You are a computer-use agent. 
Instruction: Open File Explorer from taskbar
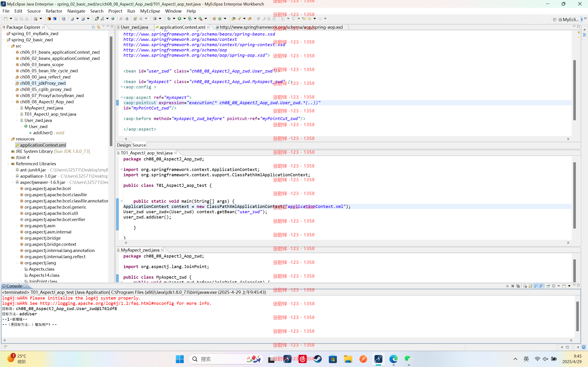(x=348, y=359)
